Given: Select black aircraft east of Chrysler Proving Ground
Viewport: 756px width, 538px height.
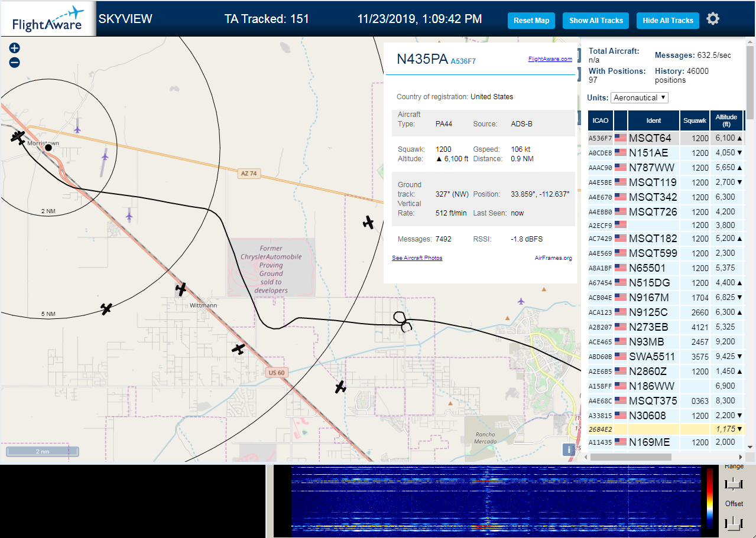Looking at the screenshot, I should (368, 223).
